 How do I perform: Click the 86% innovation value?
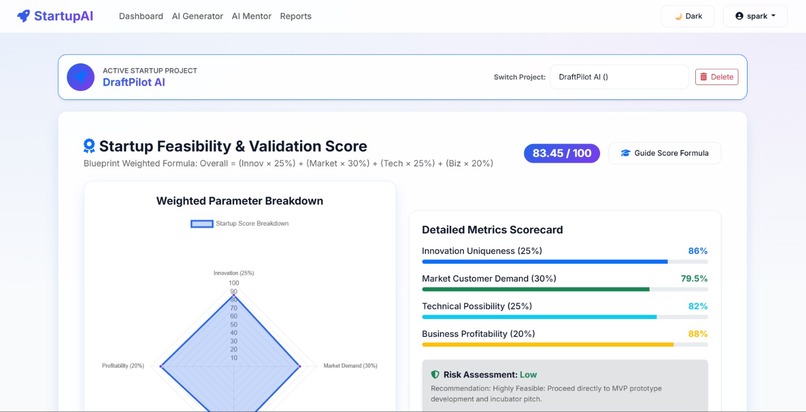[698, 251]
